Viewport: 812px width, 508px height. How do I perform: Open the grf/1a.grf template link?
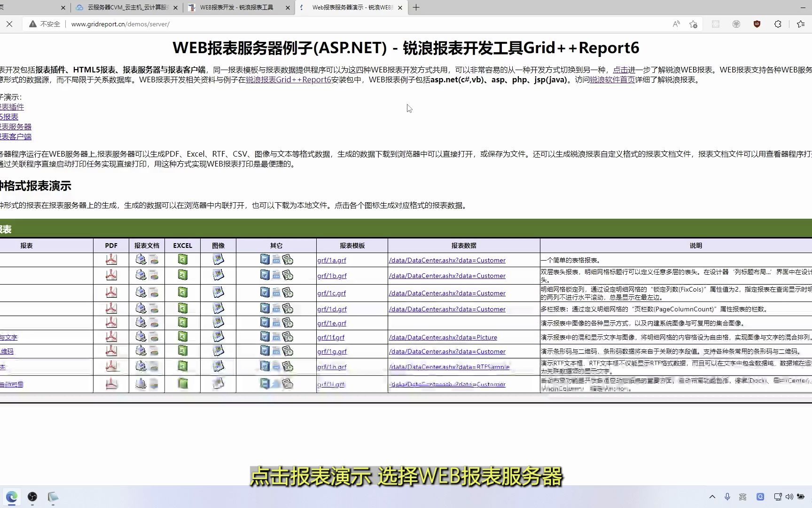(332, 260)
